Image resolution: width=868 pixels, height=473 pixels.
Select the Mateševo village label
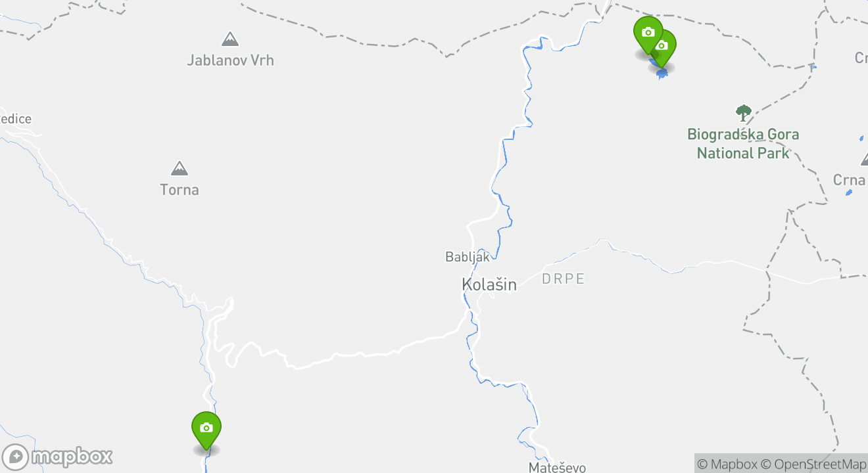coord(558,467)
